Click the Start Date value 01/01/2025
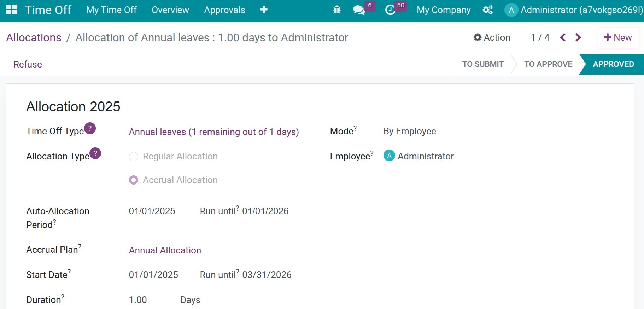Viewport: 644px width, 309px height. [153, 275]
